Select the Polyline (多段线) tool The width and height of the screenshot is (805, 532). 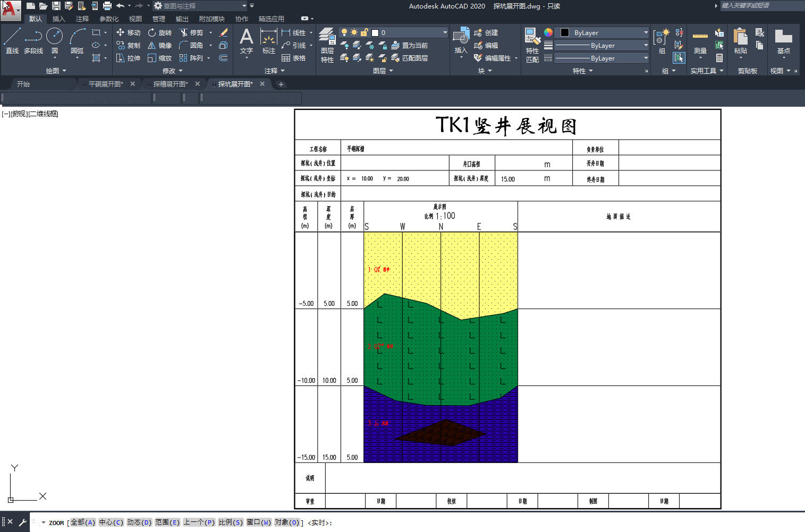33,41
